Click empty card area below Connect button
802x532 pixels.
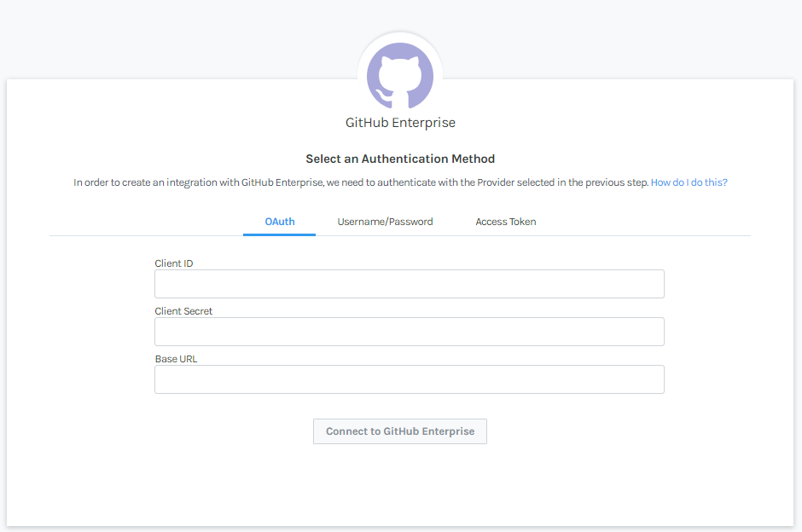[x=400, y=485]
